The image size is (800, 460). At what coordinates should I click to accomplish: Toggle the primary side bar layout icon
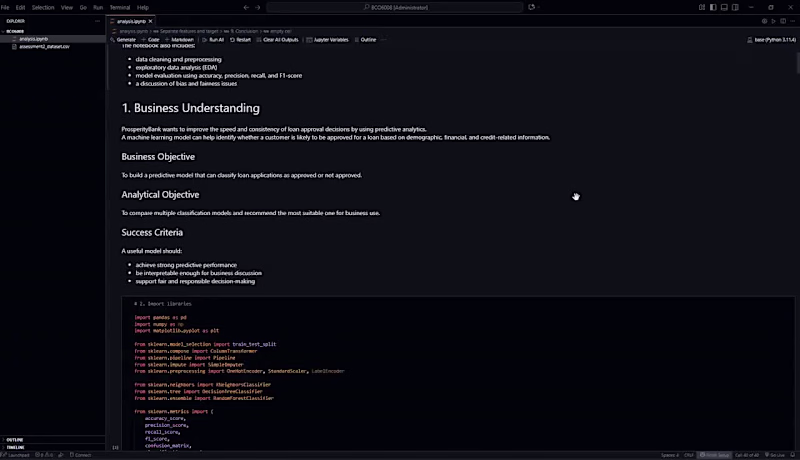713,7
